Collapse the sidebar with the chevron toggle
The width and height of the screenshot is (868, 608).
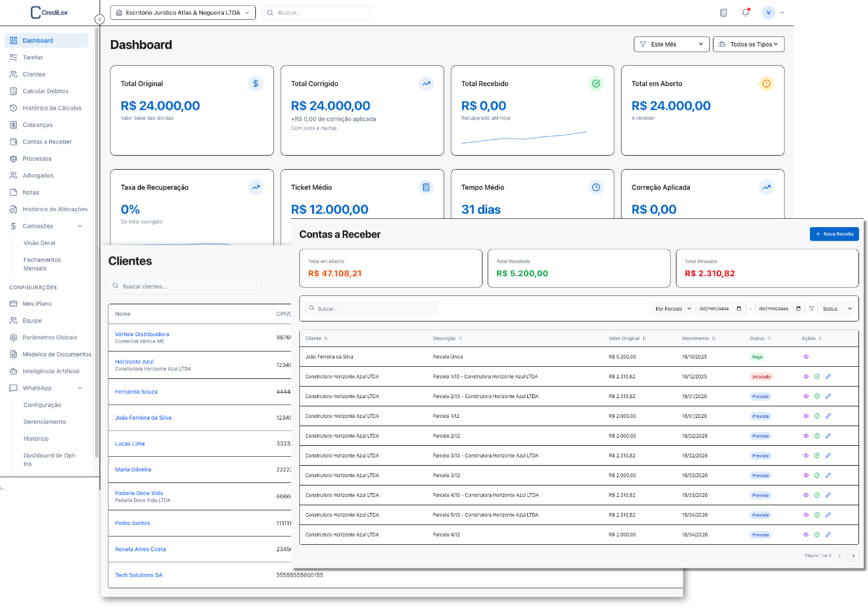tap(100, 19)
